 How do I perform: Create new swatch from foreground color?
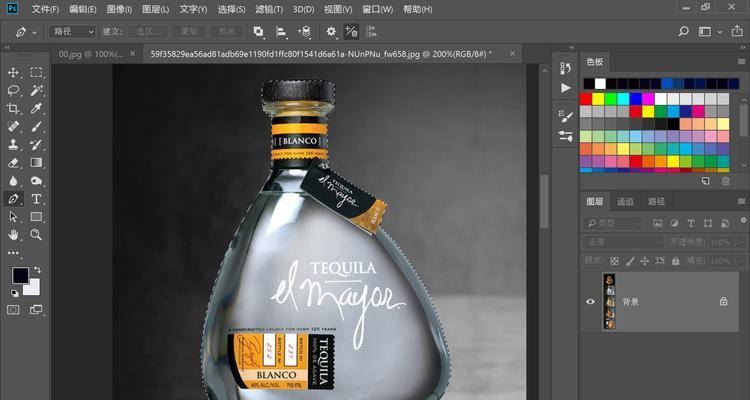tap(705, 181)
